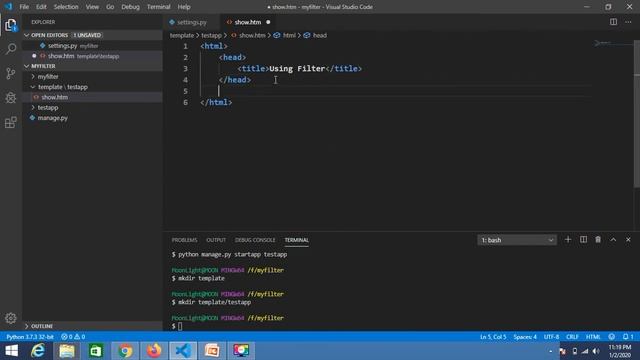Open the Edit menu

41,7
